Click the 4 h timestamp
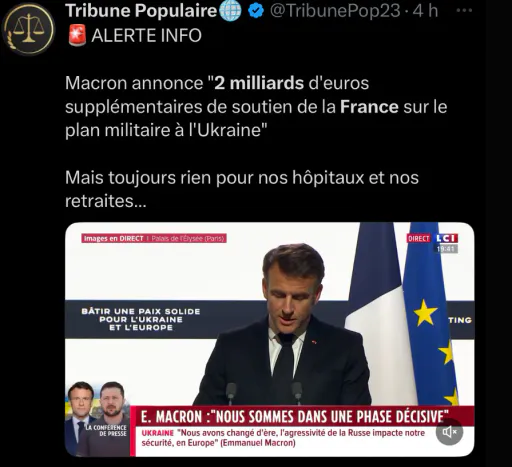 425,11
